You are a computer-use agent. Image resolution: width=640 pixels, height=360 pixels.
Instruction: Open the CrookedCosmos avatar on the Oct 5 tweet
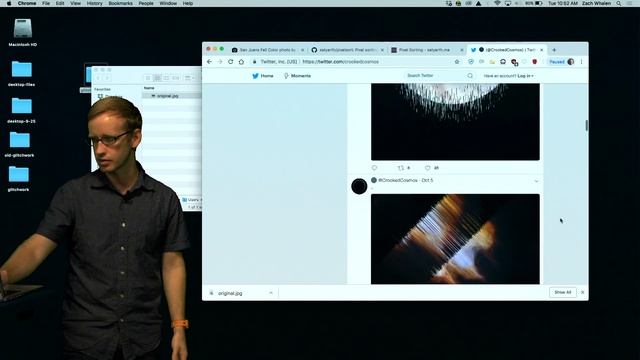coord(359,186)
